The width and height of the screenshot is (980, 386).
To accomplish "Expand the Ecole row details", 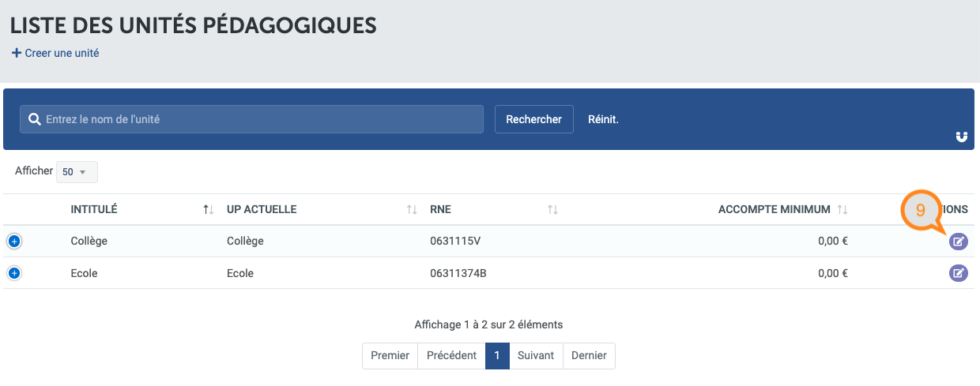I will tap(14, 273).
